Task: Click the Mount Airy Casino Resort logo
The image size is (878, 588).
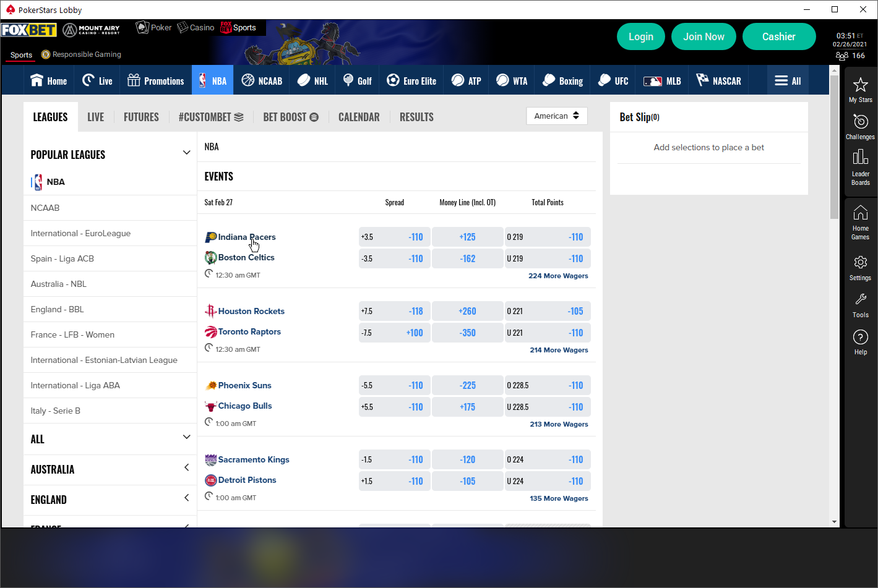Action: pyautogui.click(x=92, y=29)
